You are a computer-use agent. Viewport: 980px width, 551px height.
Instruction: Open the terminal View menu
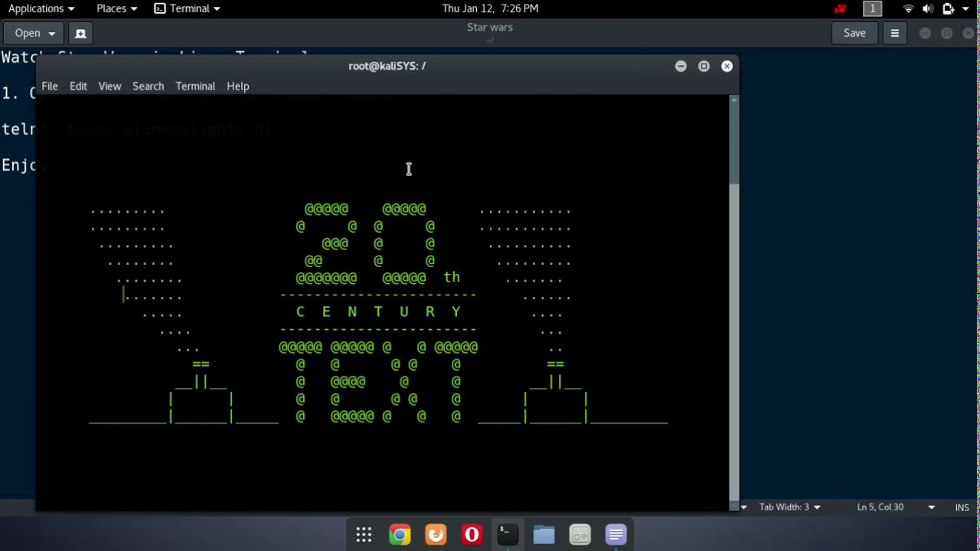(109, 86)
